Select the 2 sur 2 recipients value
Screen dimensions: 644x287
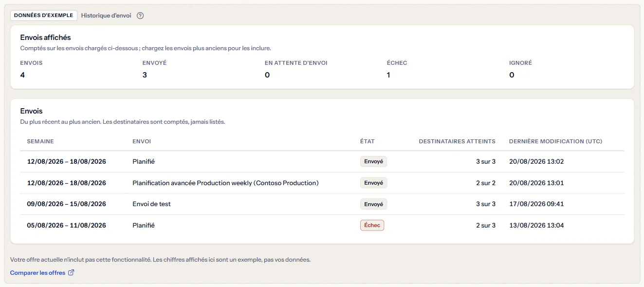coord(486,183)
